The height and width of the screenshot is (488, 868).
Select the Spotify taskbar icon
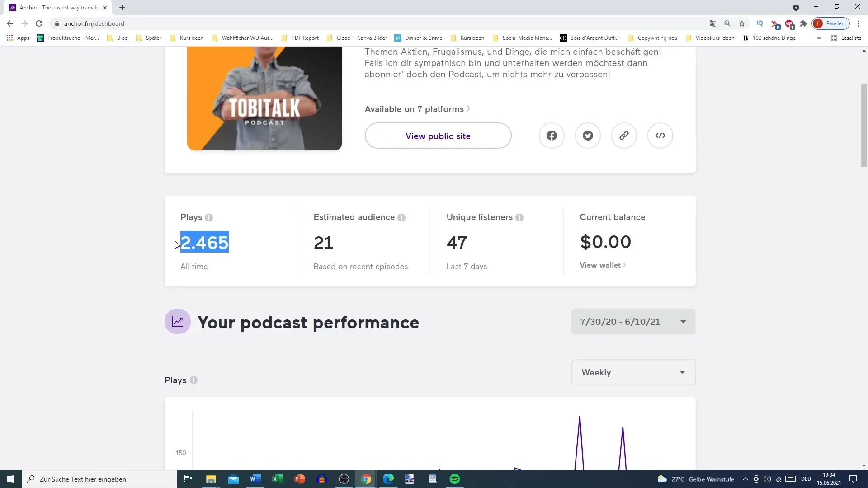coord(455,479)
